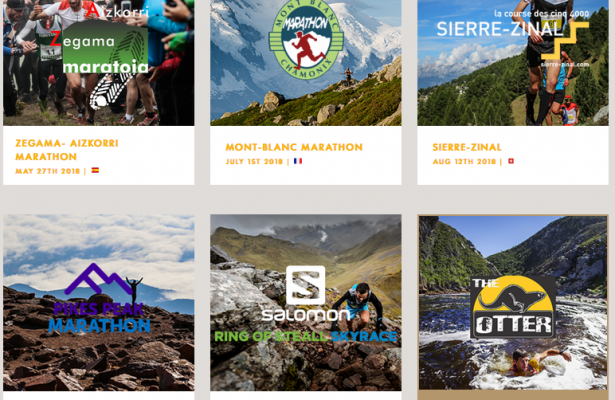Open the Sierre-Zinal runner photo
The width and height of the screenshot is (615, 400).
(x=513, y=63)
